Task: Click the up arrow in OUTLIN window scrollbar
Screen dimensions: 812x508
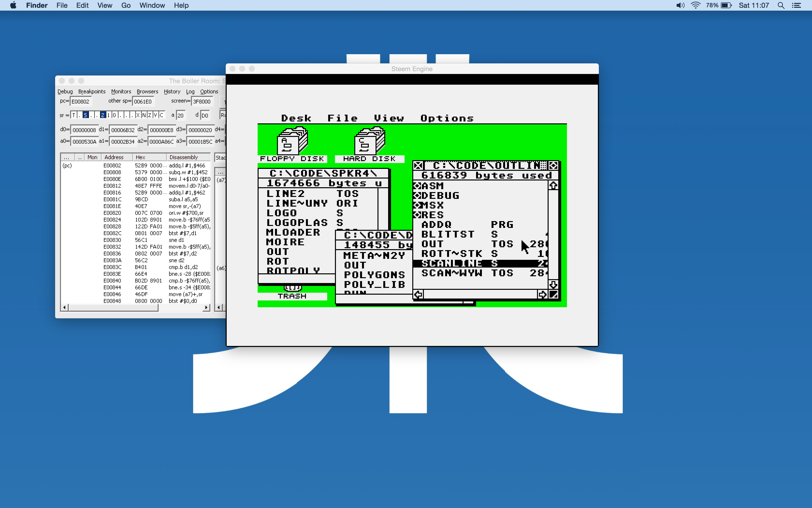Action: point(553,185)
